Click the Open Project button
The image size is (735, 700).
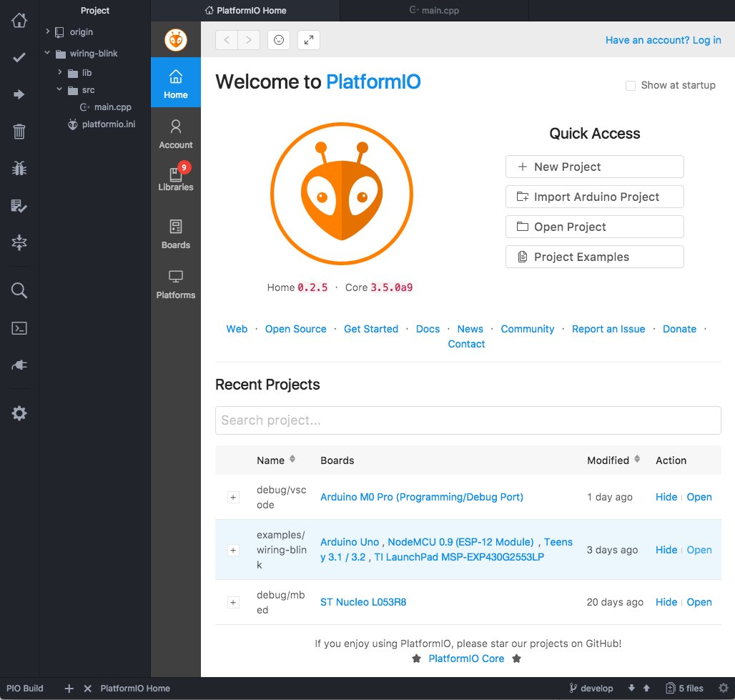click(x=594, y=227)
